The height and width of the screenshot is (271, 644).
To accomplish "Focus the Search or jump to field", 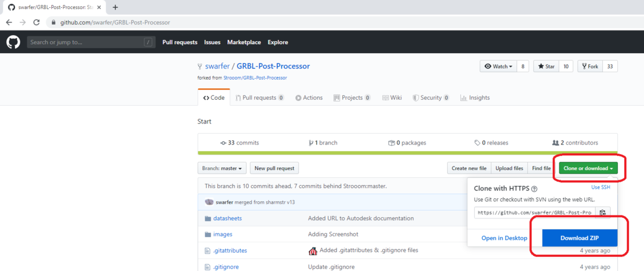I will coord(91,42).
